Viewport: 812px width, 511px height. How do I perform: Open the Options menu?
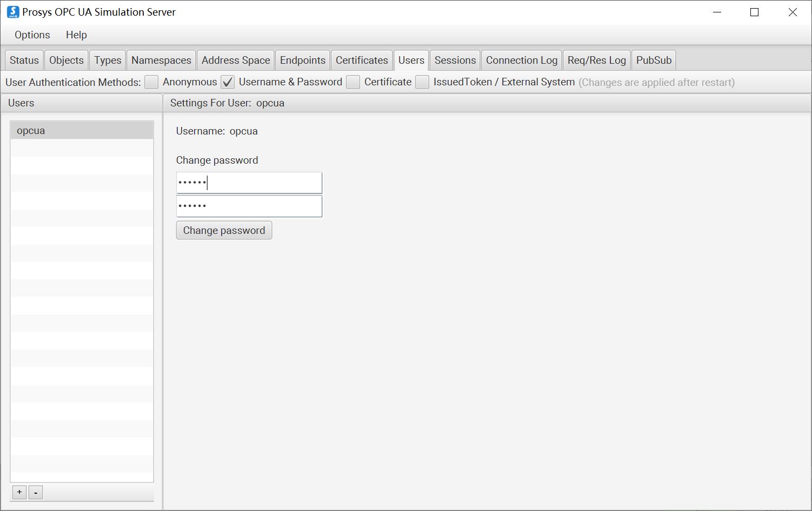coord(31,35)
